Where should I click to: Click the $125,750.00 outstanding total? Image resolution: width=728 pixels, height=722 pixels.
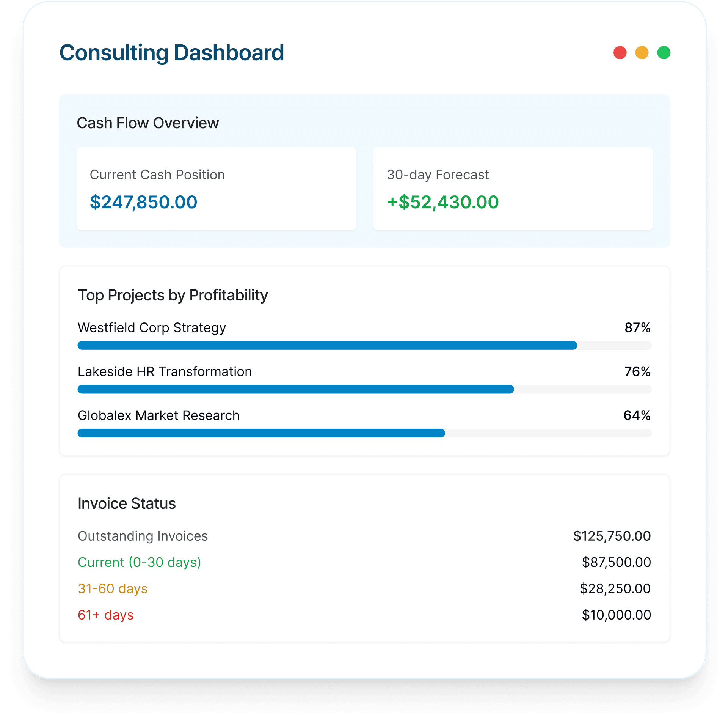(x=612, y=536)
